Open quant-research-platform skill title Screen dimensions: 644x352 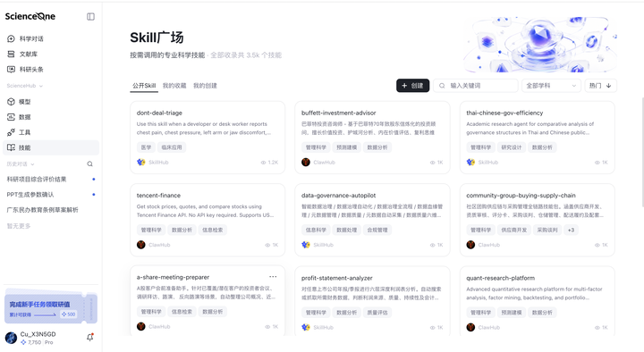pyautogui.click(x=500, y=278)
